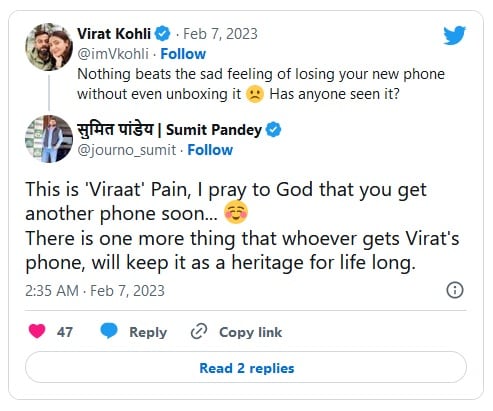Screen dimensions: 493x411
Task: Follow the @imVkohli account
Action: (x=183, y=54)
